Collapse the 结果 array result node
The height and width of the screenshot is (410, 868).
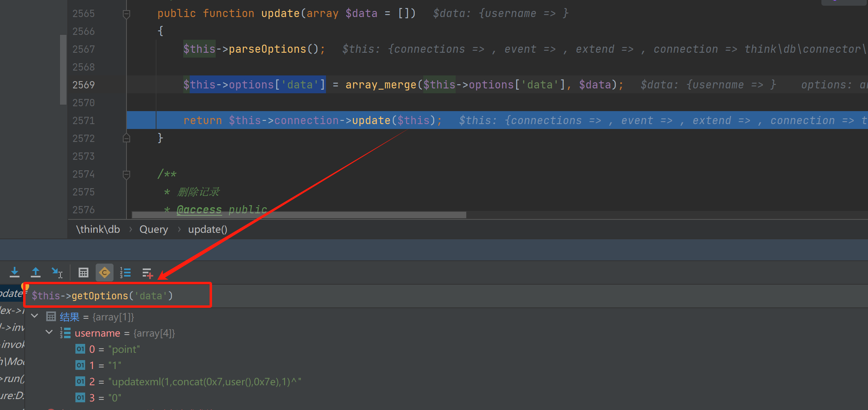coord(35,316)
